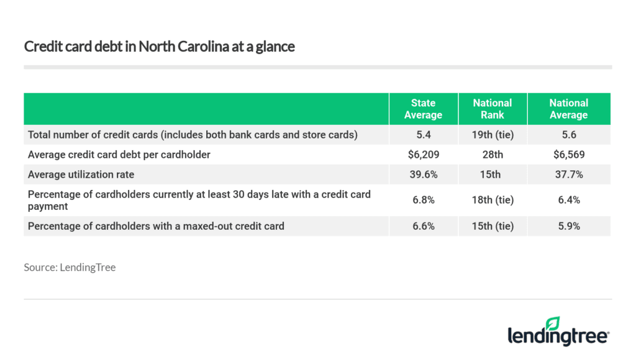This screenshot has height=364, width=636.
Task: Click the 19th (tie) rank cell
Action: (493, 135)
